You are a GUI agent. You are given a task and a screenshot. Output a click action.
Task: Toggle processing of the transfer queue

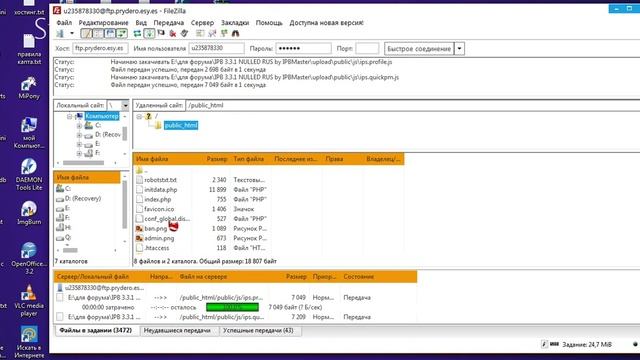(x=149, y=33)
